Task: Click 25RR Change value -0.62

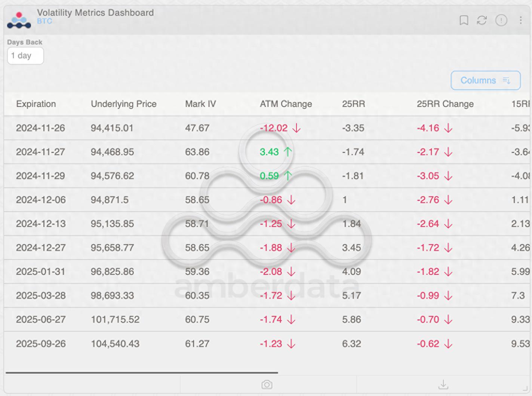Action: point(428,344)
